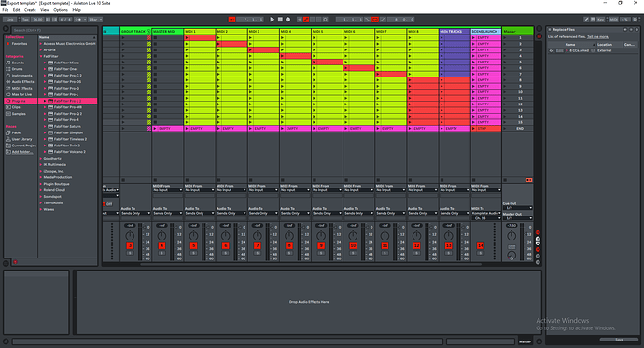Open the Options menu
This screenshot has width=644, height=348.
[x=61, y=10]
